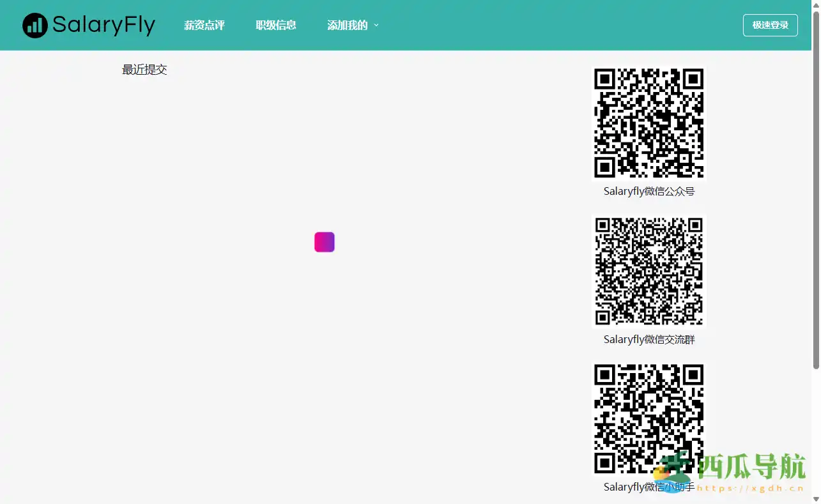Click the scrollbar down arrow

click(x=816, y=499)
